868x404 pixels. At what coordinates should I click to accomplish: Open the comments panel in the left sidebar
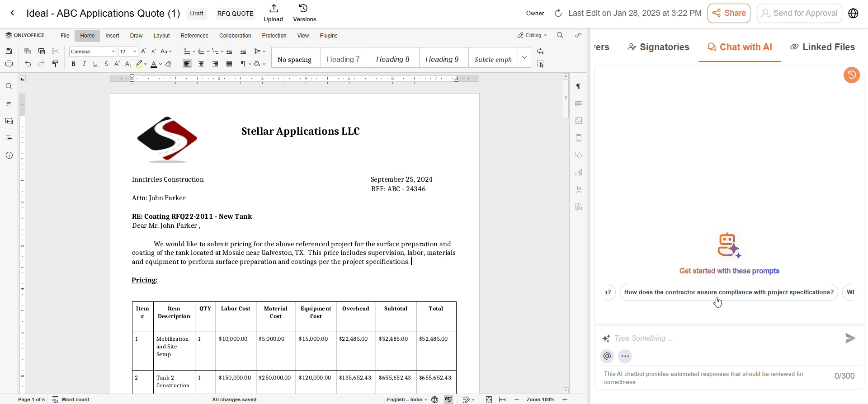[x=9, y=104]
